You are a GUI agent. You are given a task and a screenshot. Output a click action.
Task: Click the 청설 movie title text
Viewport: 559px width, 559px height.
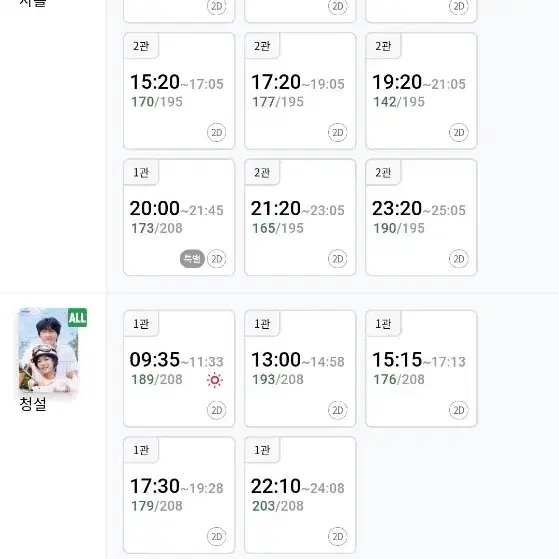point(33,404)
